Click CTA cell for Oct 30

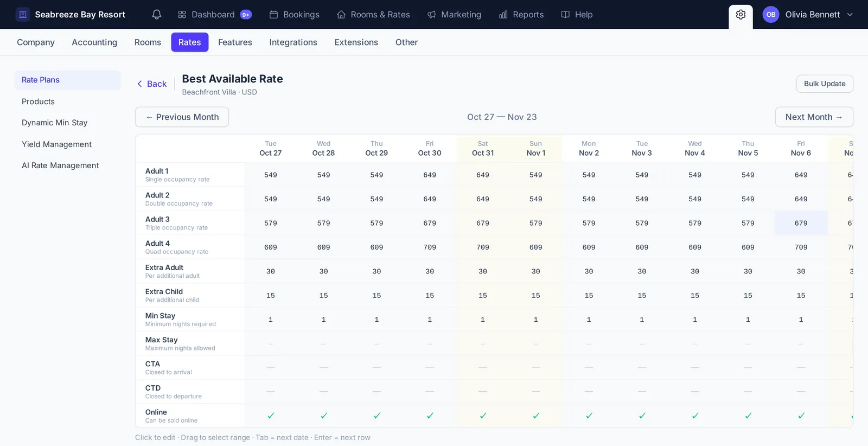(430, 368)
